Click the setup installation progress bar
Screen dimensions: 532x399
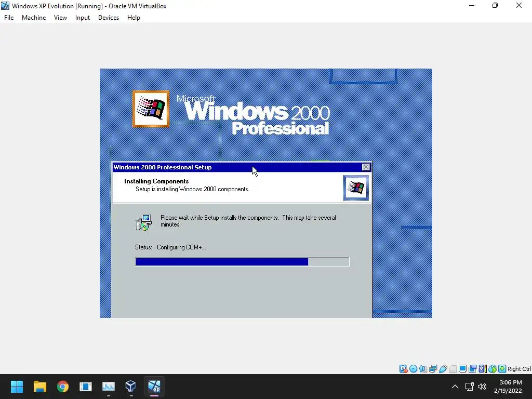(242, 262)
